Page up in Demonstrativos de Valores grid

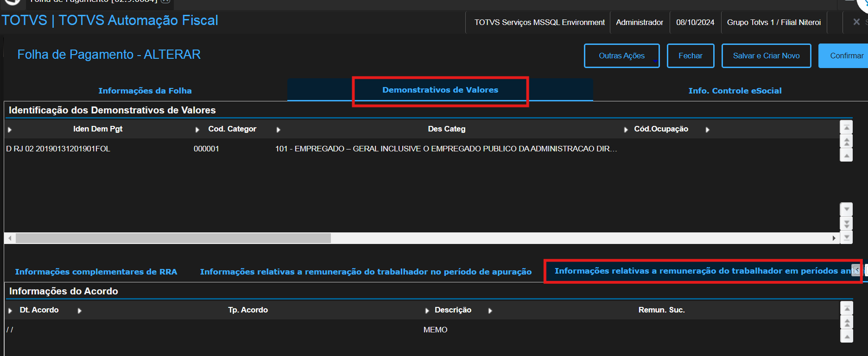(846, 141)
